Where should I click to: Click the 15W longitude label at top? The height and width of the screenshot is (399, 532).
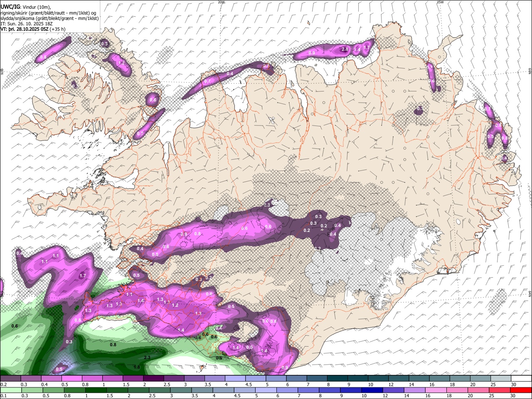440,2
